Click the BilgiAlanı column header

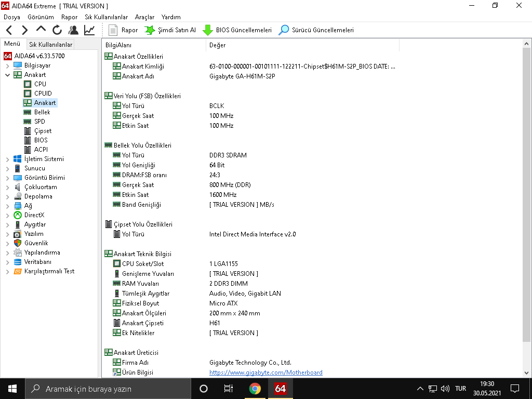[154, 45]
